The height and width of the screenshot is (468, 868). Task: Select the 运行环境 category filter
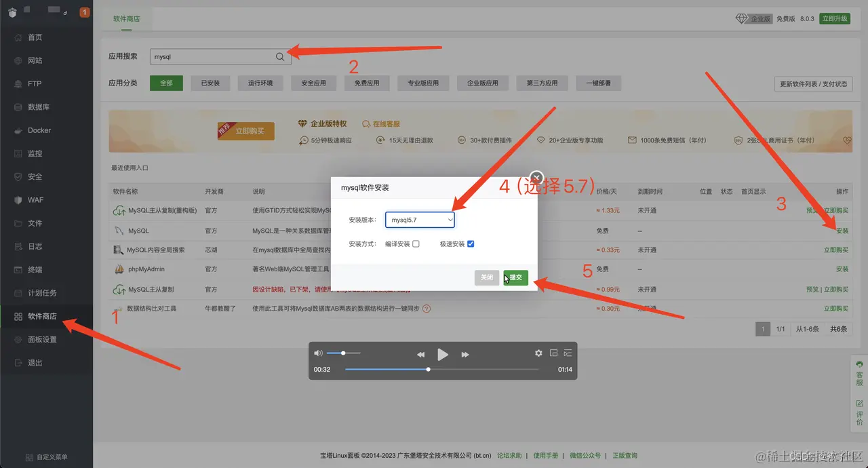point(260,83)
